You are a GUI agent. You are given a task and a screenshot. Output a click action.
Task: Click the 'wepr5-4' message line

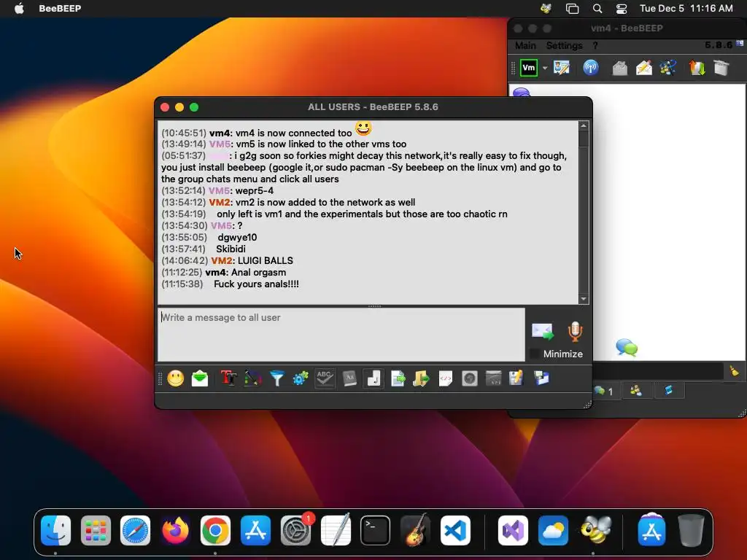[255, 191]
